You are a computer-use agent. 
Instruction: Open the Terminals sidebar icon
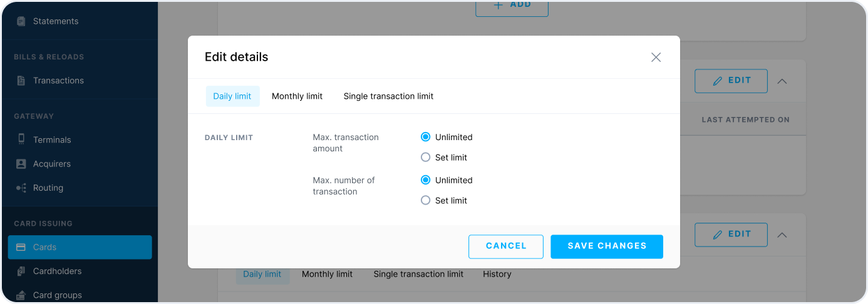(x=21, y=140)
